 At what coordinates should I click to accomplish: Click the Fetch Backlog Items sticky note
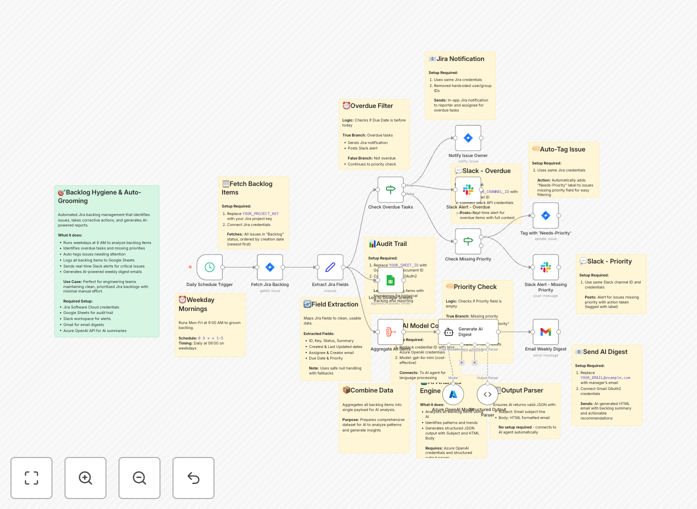pos(254,212)
